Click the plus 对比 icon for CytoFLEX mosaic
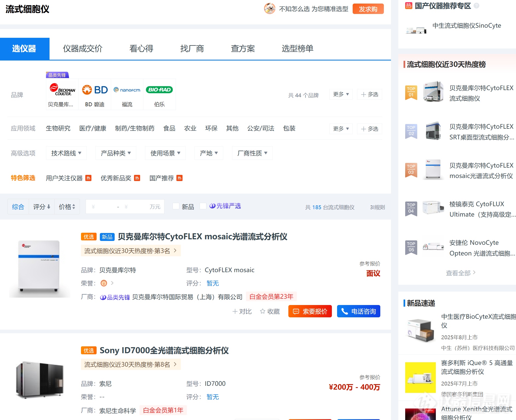Image resolution: width=516 pixels, height=420 pixels. [x=235, y=311]
